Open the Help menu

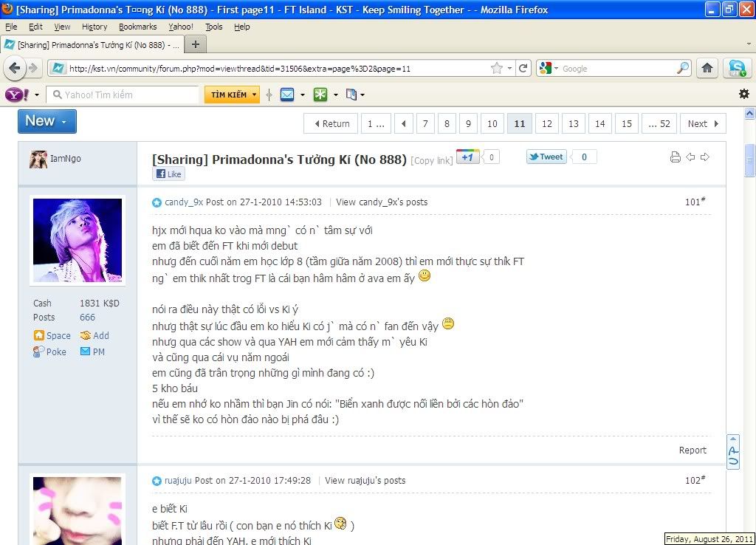point(242,27)
